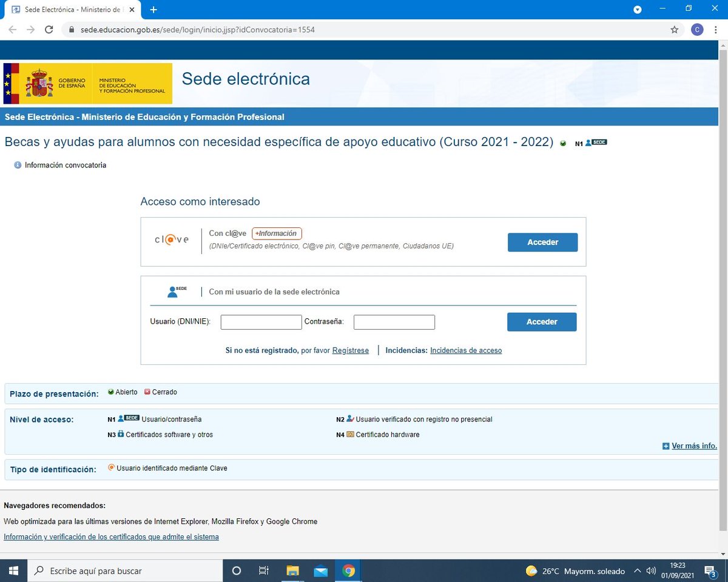This screenshot has height=582, width=728.
Task: Click the address bar URL
Action: coord(197,30)
